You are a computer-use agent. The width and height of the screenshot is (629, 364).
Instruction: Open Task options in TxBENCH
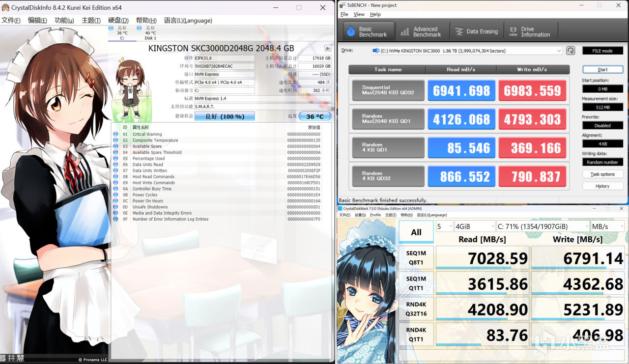point(602,174)
